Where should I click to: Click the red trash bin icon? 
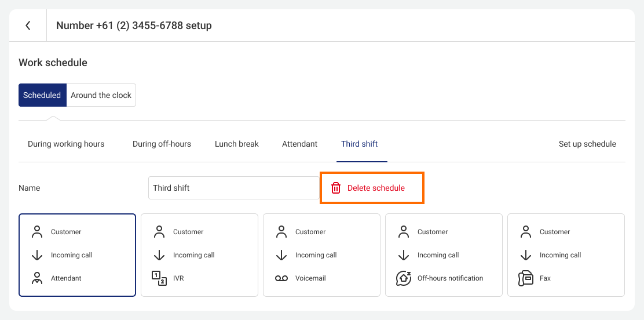(x=336, y=188)
